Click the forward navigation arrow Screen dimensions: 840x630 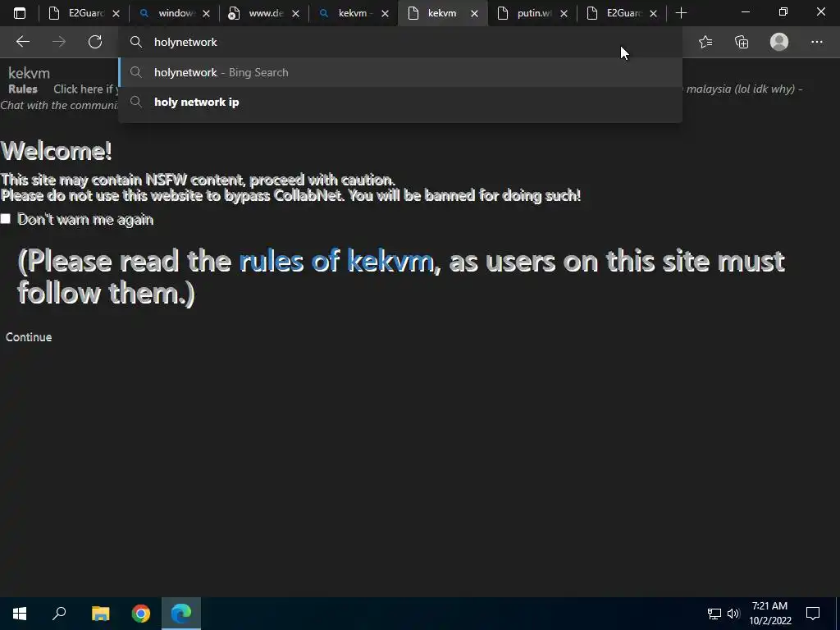click(59, 42)
